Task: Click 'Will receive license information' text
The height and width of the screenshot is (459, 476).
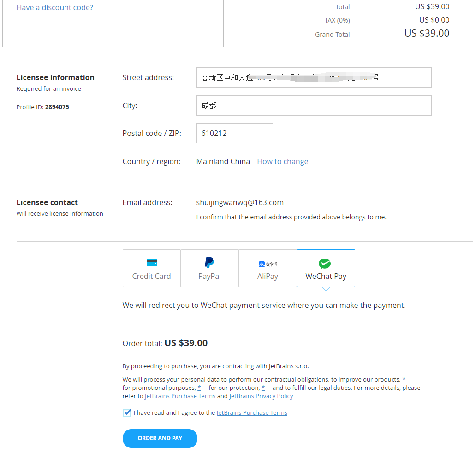Action: pyautogui.click(x=60, y=213)
